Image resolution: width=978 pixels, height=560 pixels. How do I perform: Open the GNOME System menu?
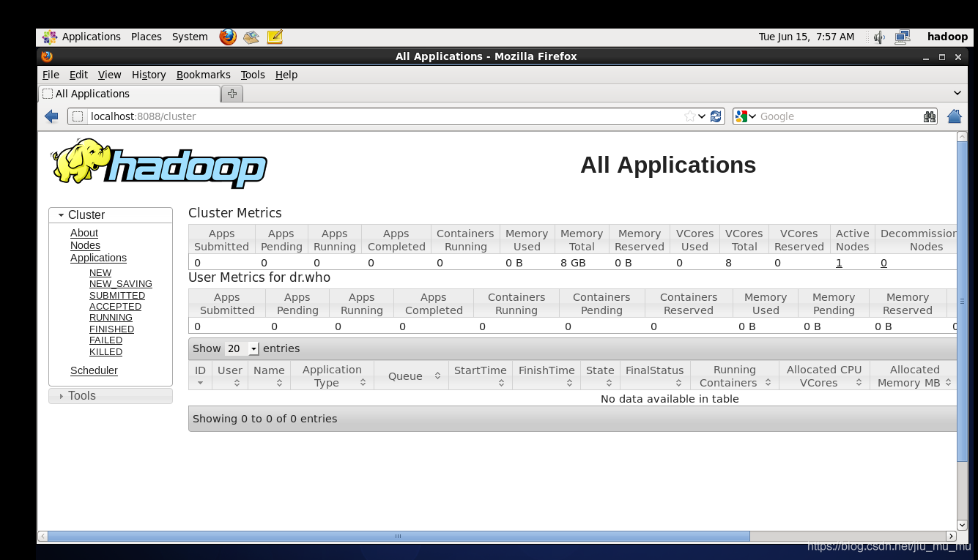[190, 37]
